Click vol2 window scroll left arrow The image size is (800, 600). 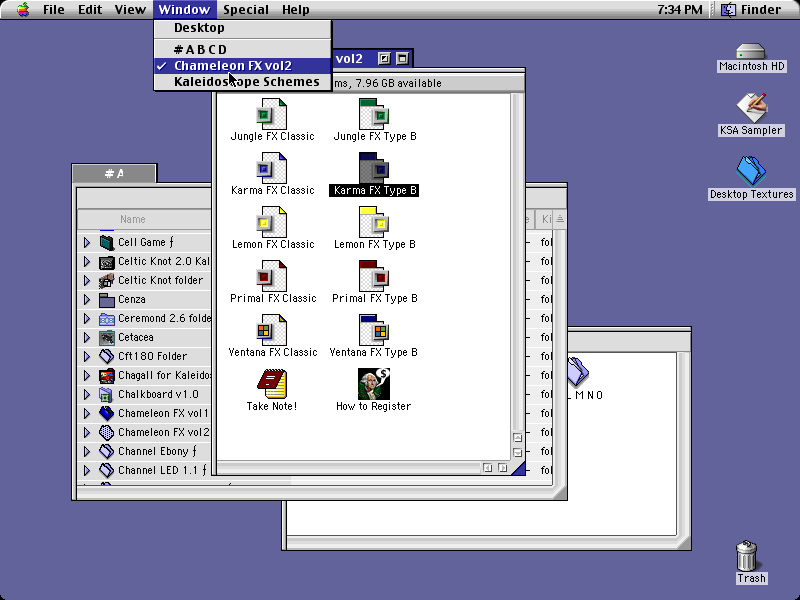[x=488, y=468]
